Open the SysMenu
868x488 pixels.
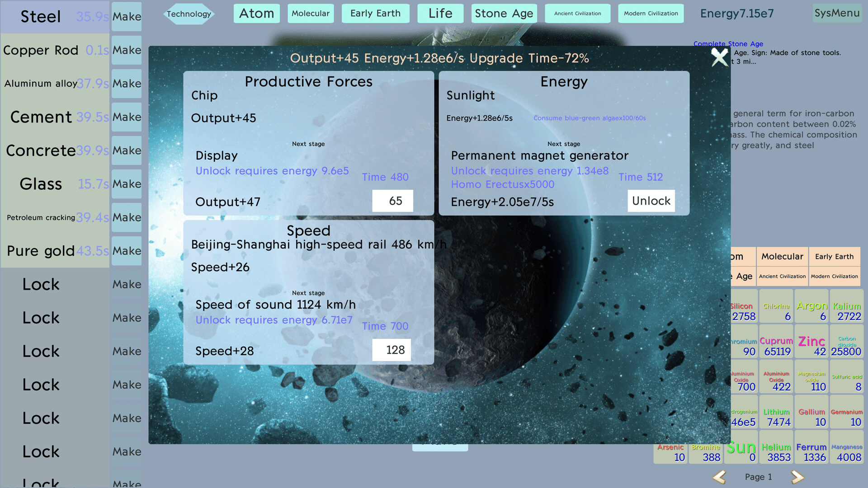(x=837, y=13)
